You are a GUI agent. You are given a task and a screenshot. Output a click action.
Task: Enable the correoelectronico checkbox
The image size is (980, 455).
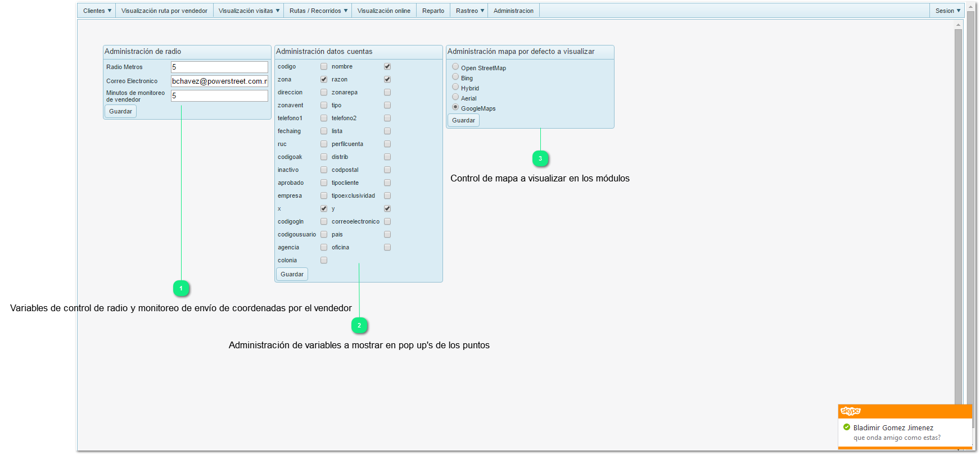point(387,221)
